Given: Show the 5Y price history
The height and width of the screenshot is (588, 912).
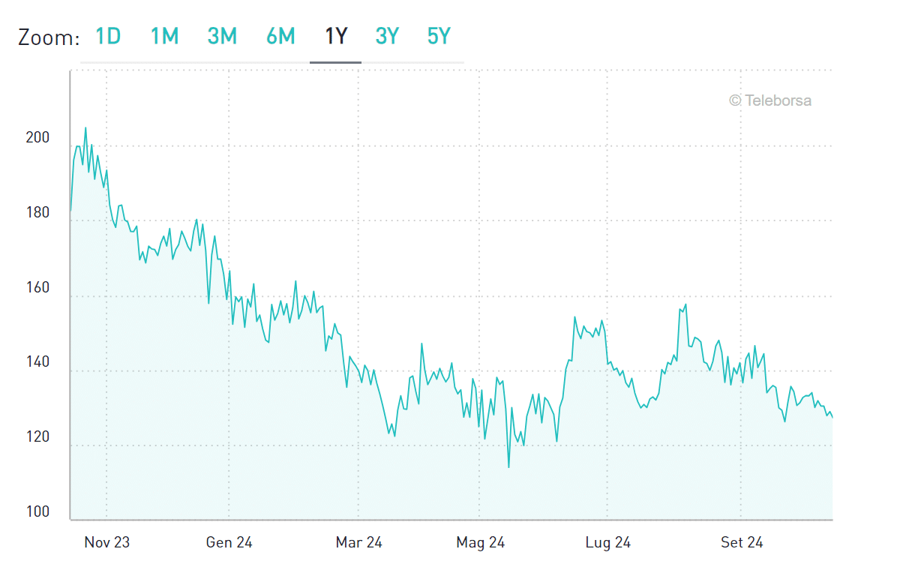Looking at the screenshot, I should click(439, 36).
